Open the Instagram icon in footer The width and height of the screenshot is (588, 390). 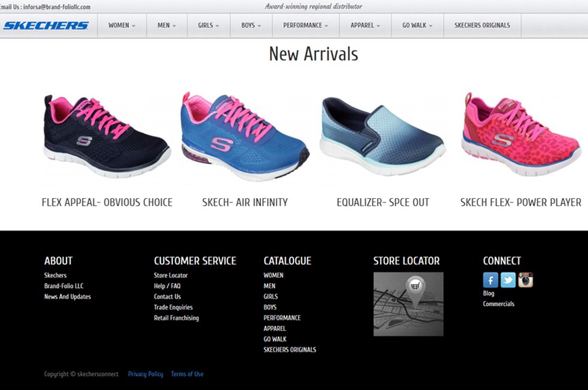tap(525, 280)
